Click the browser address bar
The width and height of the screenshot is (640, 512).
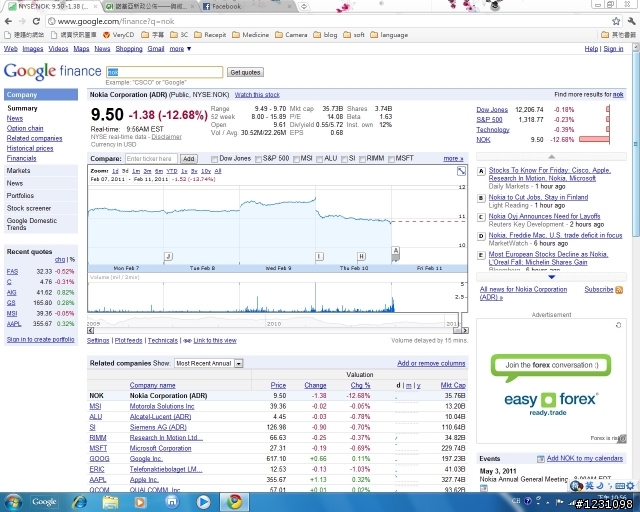pos(331,21)
